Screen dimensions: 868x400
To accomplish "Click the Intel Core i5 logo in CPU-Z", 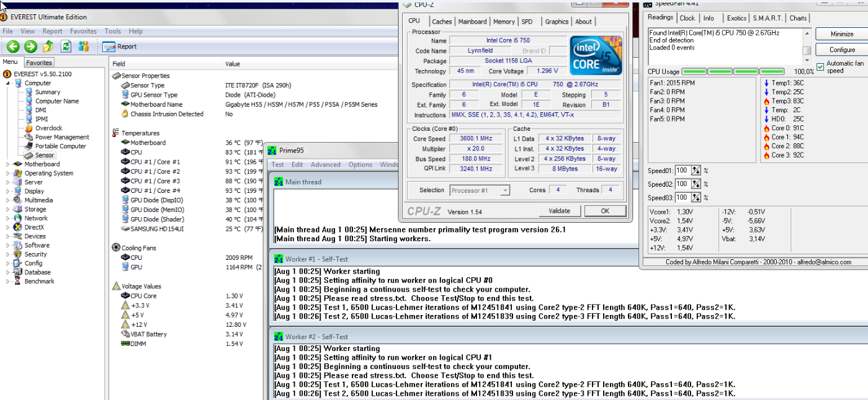I will (596, 54).
